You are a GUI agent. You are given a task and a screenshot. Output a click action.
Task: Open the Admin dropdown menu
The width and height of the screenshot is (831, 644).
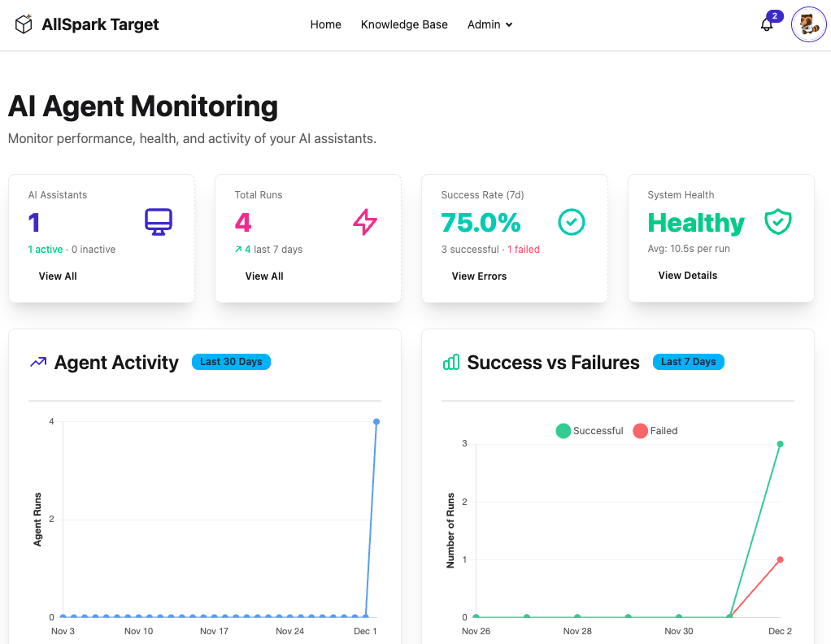(x=489, y=24)
